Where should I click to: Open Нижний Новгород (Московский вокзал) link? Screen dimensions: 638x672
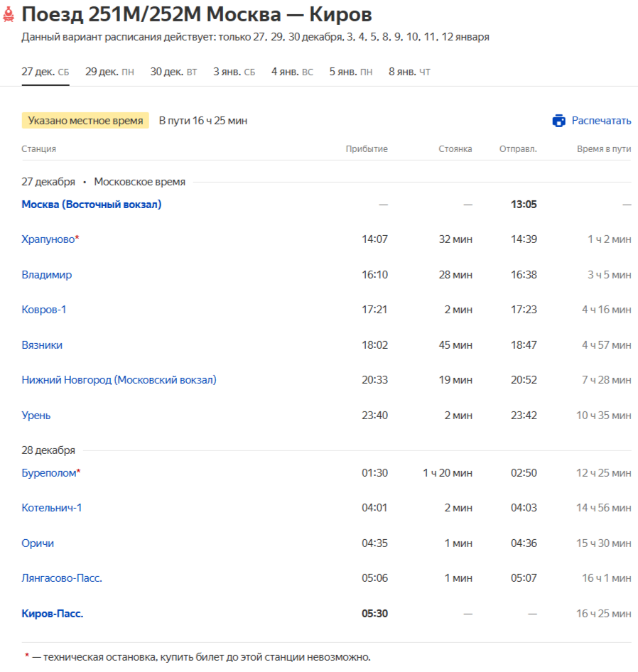(119, 380)
